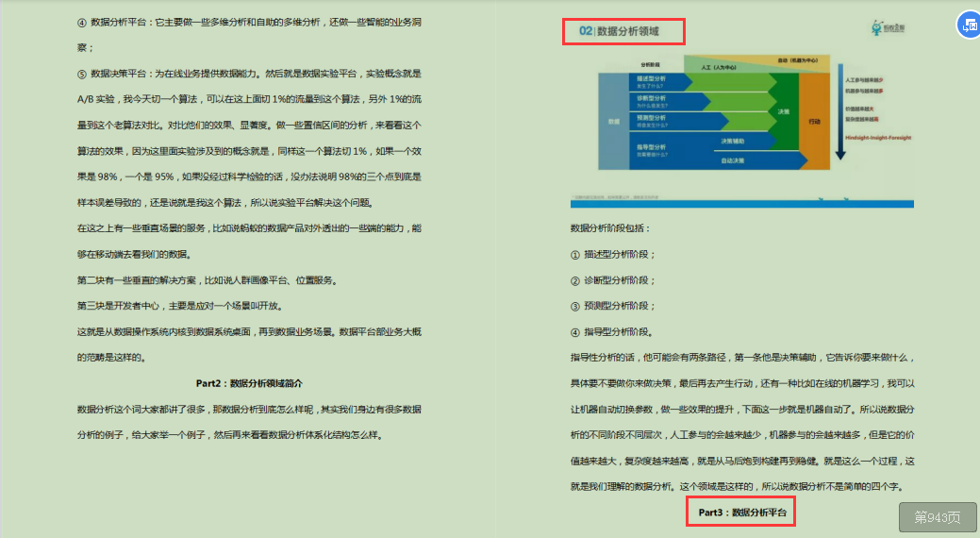Click the line starting 'A/B 实验,我今天切一个算法'
The height and width of the screenshot is (538, 980).
(x=249, y=99)
